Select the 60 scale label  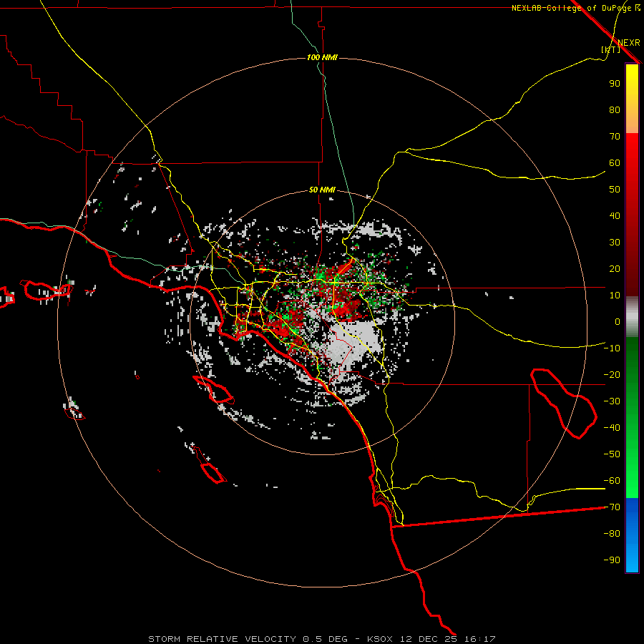pos(615,163)
